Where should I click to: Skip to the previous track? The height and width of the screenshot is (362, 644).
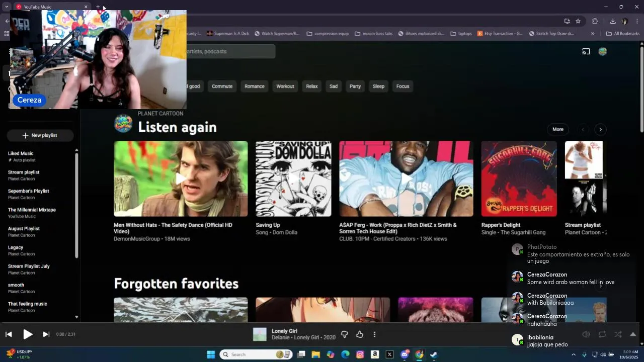coord(9,334)
